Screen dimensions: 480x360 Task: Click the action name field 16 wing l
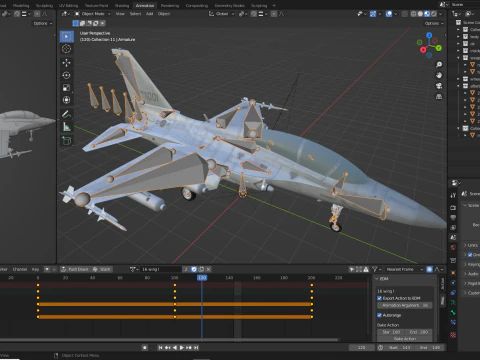coord(160,269)
